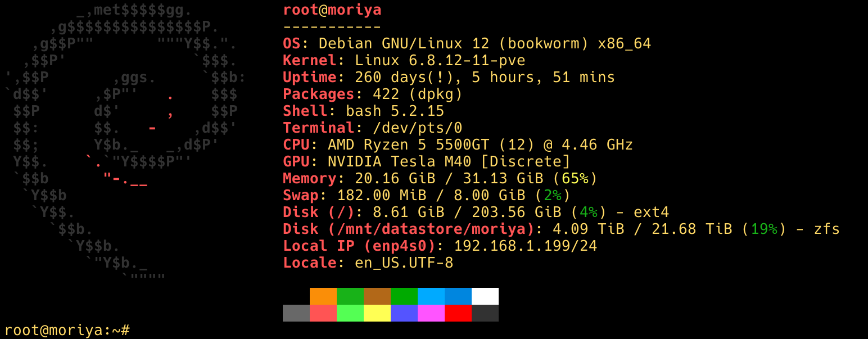This screenshot has height=339, width=868.
Task: Click the 'Shell' label
Action: [305, 111]
